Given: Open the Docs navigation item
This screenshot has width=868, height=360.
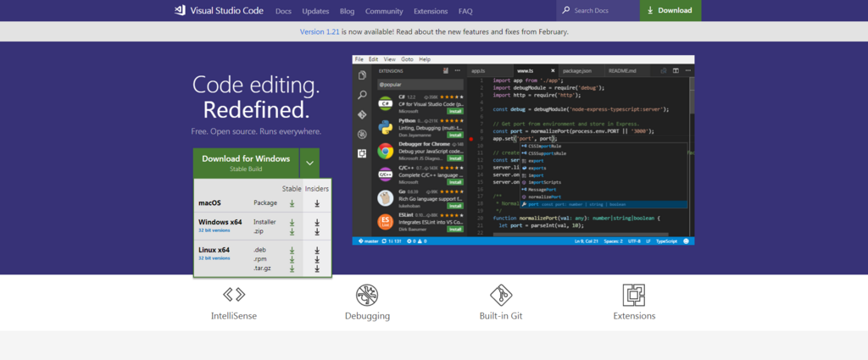Looking at the screenshot, I should (283, 11).
